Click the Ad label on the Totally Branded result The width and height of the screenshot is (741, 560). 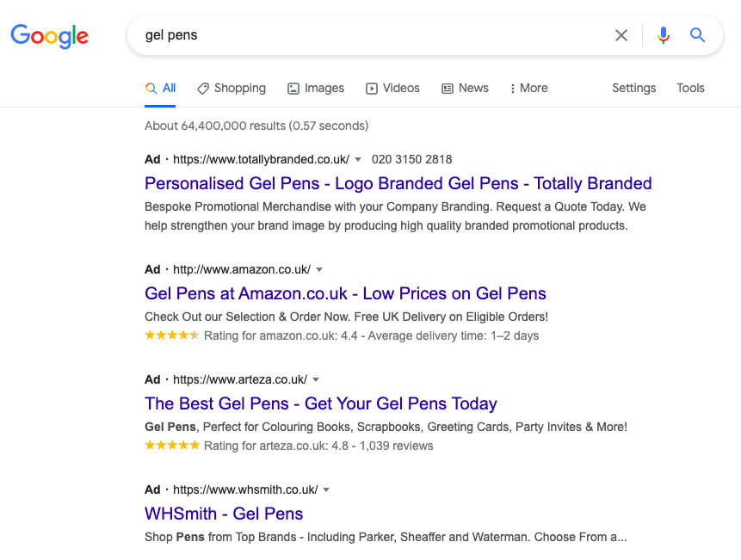point(152,160)
